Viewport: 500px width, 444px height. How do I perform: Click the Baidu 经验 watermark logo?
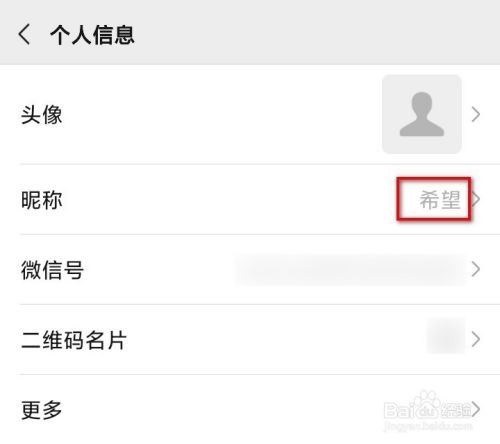pyautogui.click(x=427, y=406)
